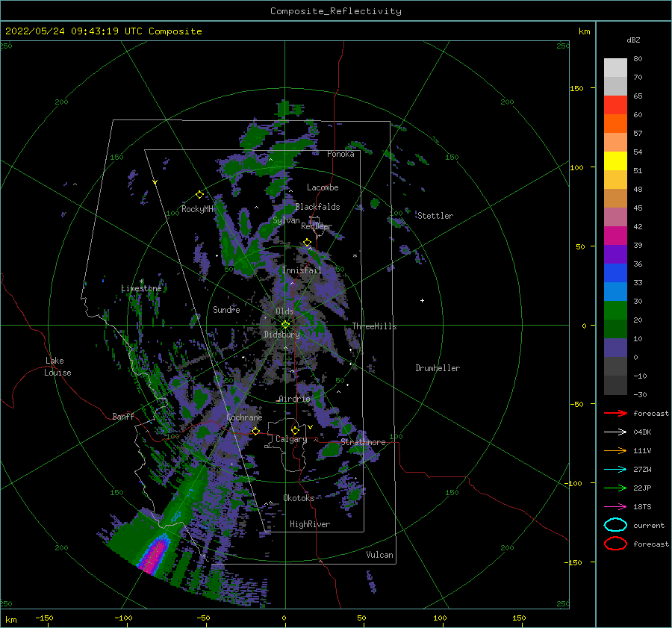Select the cyan 'current' ellipse icon
This screenshot has width=672, height=628.
[x=615, y=525]
